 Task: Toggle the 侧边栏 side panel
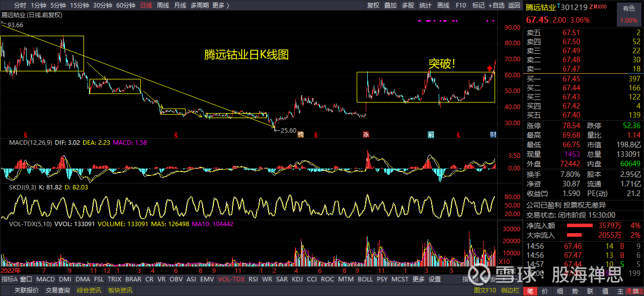510,290
